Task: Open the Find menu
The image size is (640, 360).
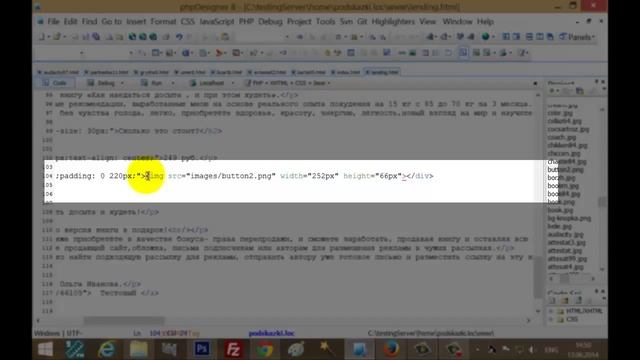Action: [x=89, y=22]
